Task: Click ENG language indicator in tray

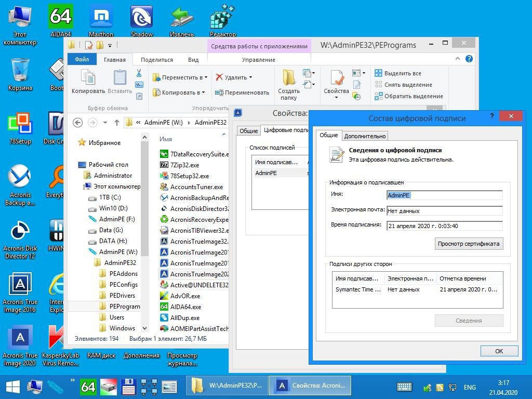Action: (x=470, y=387)
